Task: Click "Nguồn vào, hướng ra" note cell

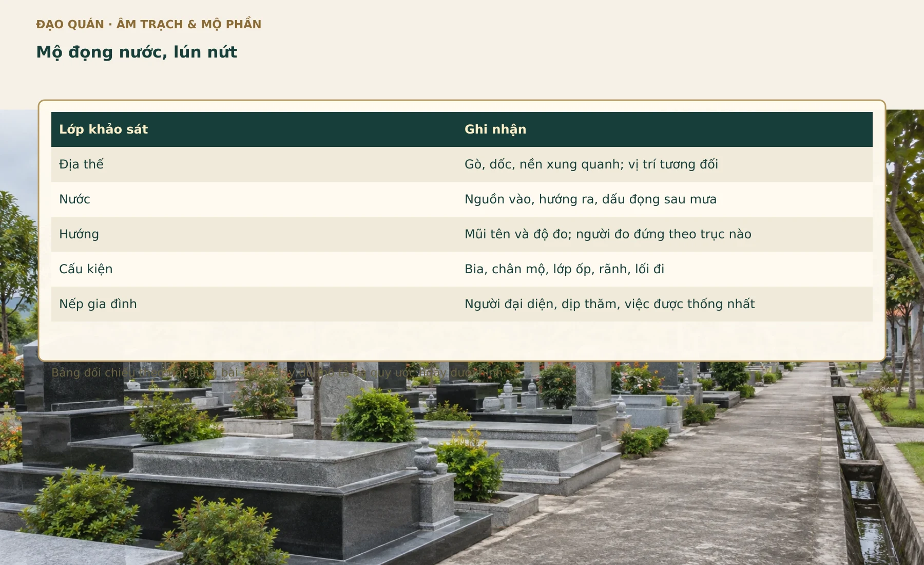Action: click(x=665, y=199)
